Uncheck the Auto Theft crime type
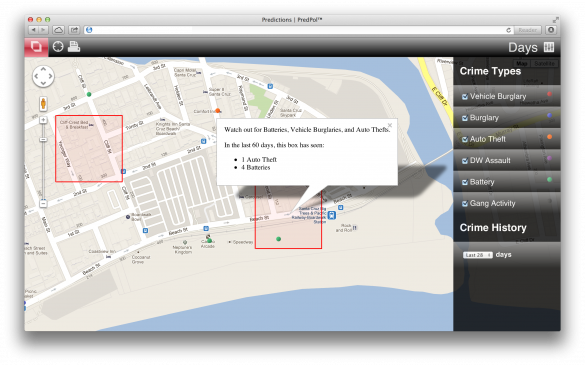Viewport: 585px width, 365px height. click(465, 139)
